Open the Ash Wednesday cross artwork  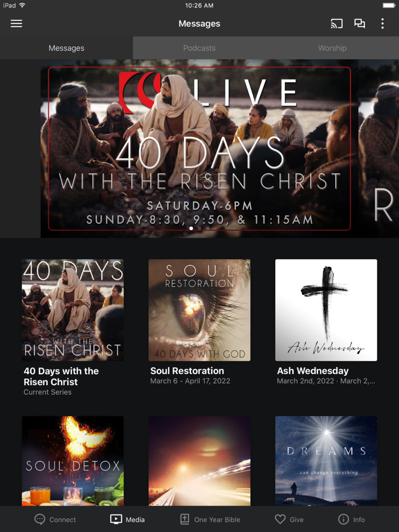pos(326,310)
